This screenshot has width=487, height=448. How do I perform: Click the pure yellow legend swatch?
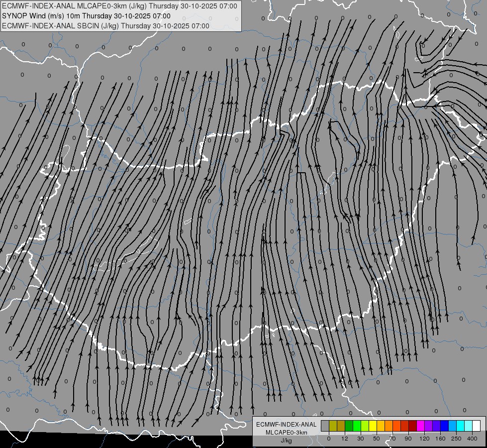pyautogui.click(x=373, y=426)
